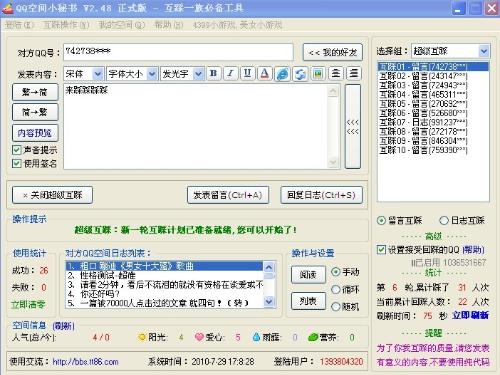Viewport: 500px width, 375px height.
Task: Open the http://bbs.tt86.com link
Action: click(x=85, y=362)
